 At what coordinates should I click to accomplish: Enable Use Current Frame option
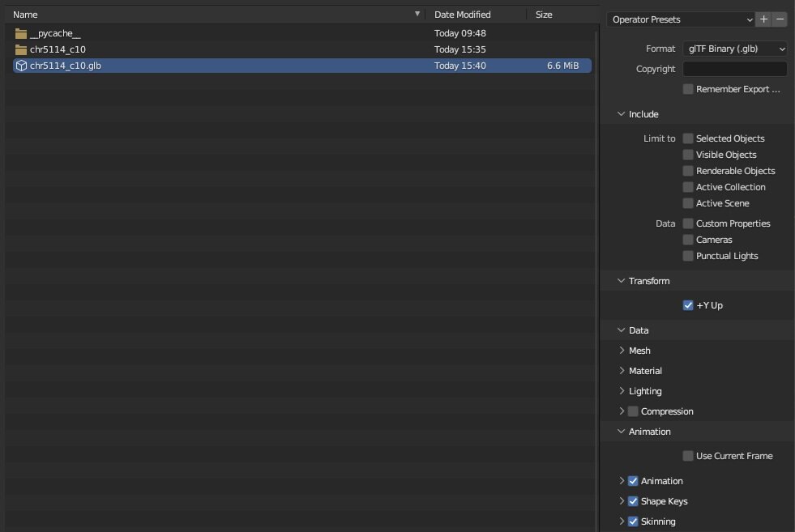(x=688, y=456)
